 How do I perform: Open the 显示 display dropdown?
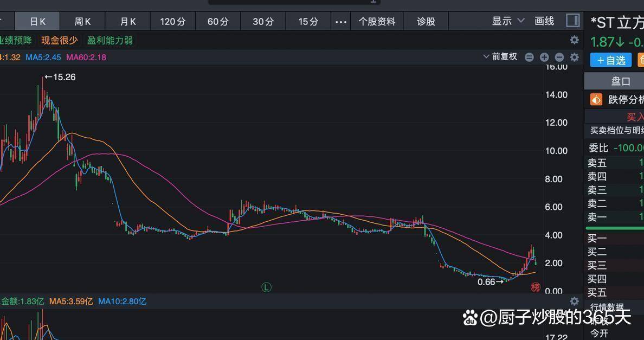pos(508,21)
